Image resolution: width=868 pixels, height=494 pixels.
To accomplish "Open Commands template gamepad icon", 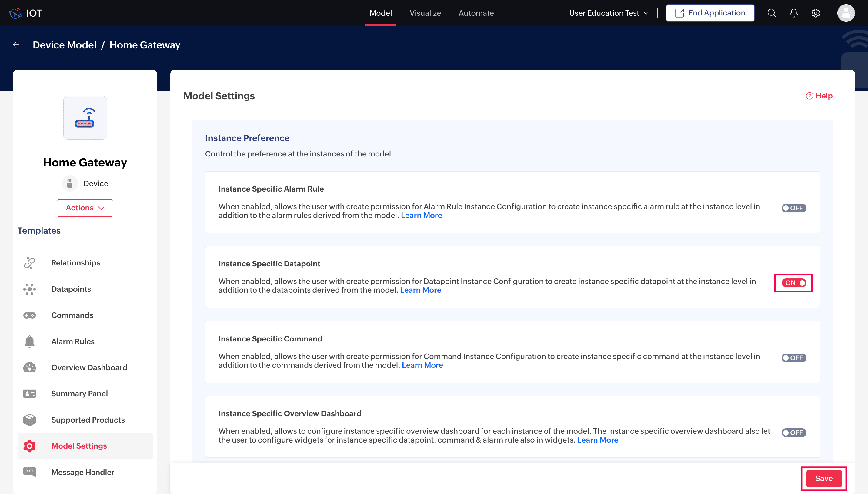I will pyautogui.click(x=29, y=315).
